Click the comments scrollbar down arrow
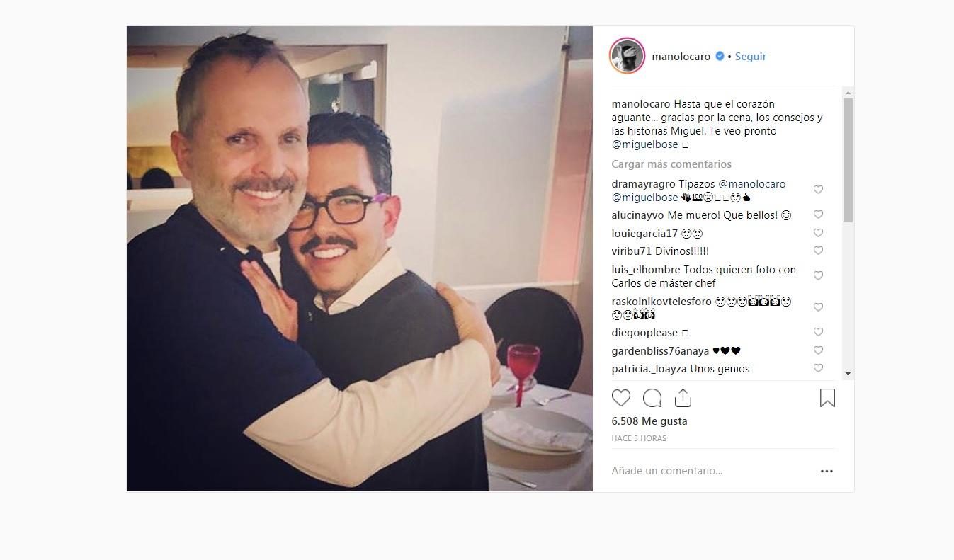The width and height of the screenshot is (954, 560). pyautogui.click(x=848, y=374)
